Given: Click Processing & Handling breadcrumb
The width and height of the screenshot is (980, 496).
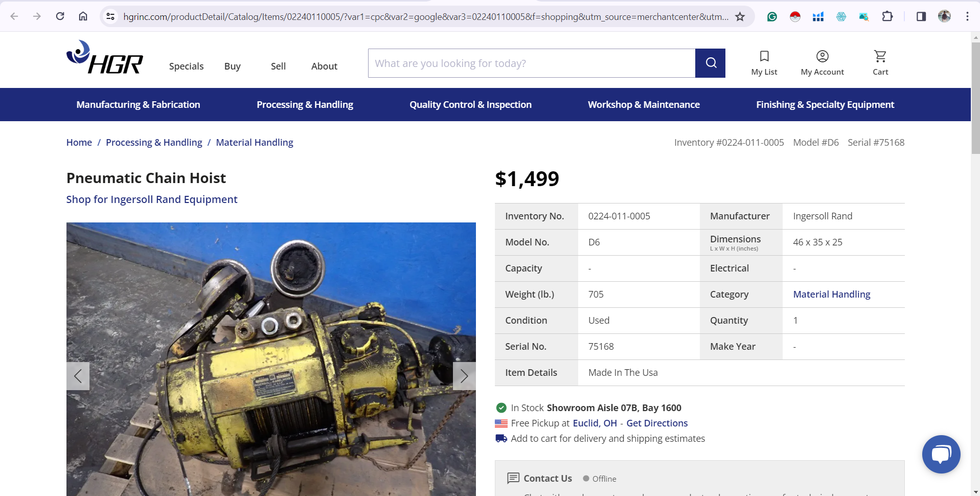Looking at the screenshot, I should coord(154,142).
